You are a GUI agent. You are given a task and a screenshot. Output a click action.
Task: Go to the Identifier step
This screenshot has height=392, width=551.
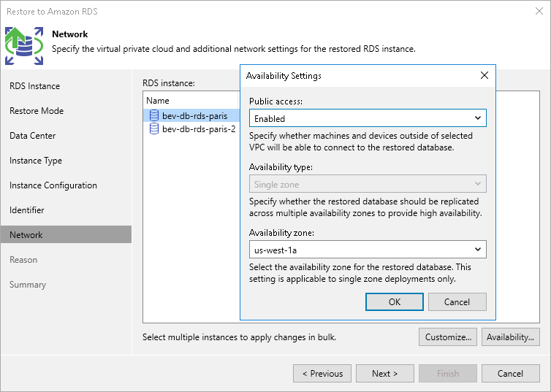coord(27,210)
